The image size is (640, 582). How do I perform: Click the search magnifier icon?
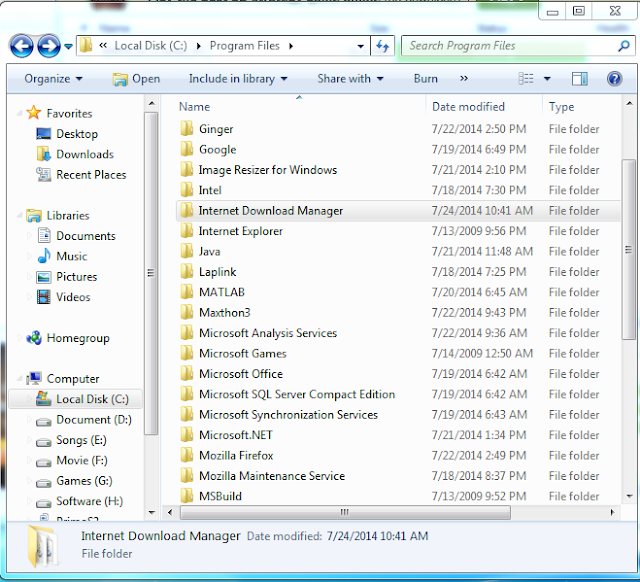[x=623, y=46]
